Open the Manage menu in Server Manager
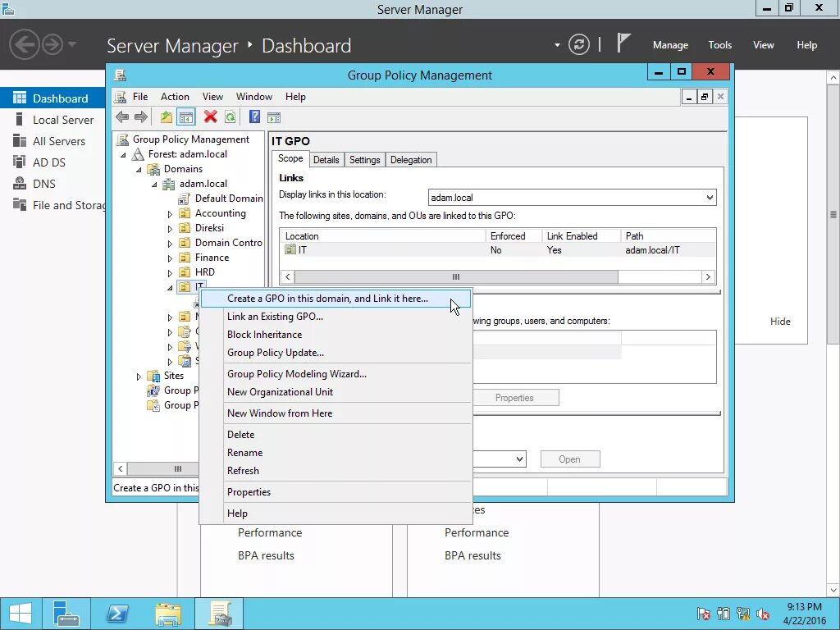Screen dimensions: 840x630 pos(670,45)
